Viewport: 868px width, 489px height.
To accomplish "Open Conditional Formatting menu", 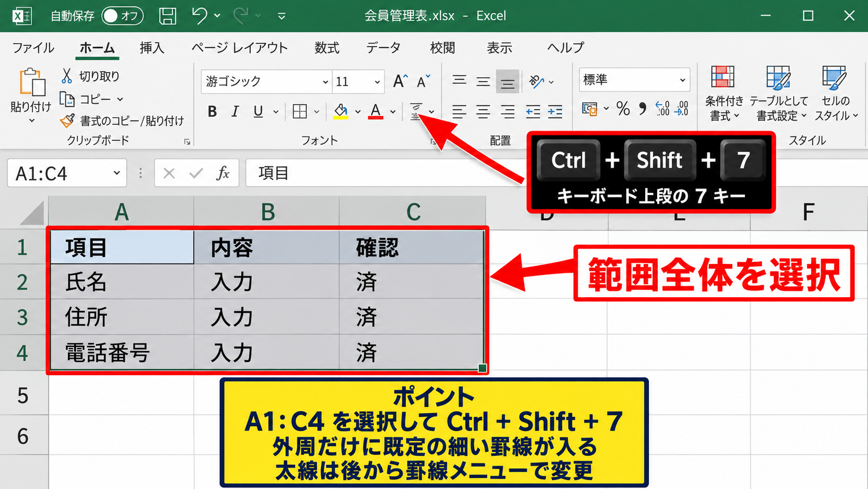I will click(724, 94).
